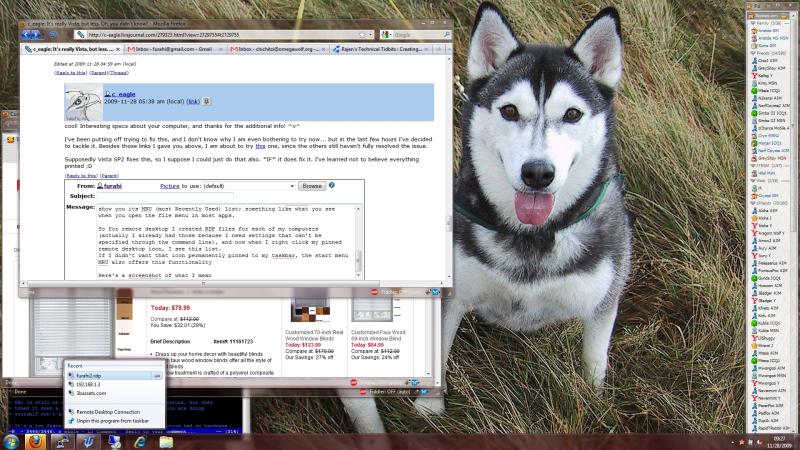The width and height of the screenshot is (800, 450).
Task: Select 192.168.1.3 recent connection
Action: tap(90, 384)
